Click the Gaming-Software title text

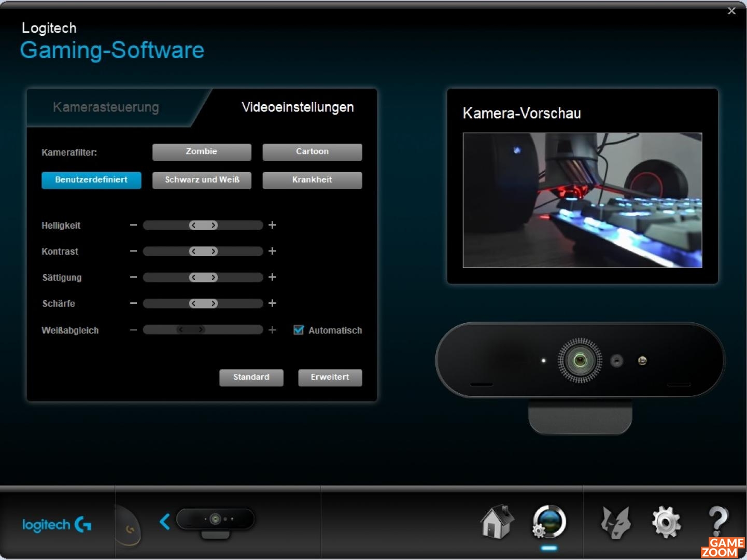click(112, 50)
